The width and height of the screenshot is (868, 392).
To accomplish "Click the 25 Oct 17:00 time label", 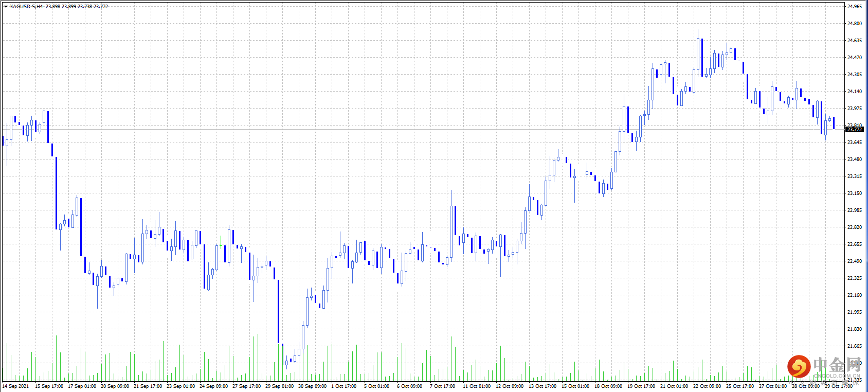I will pyautogui.click(x=740, y=386).
